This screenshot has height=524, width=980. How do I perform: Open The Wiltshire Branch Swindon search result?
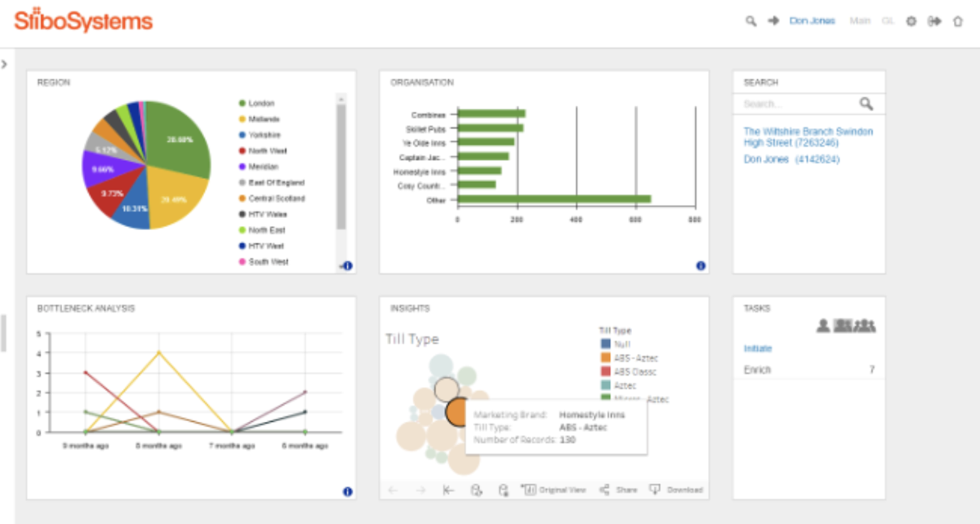pyautogui.click(x=808, y=137)
